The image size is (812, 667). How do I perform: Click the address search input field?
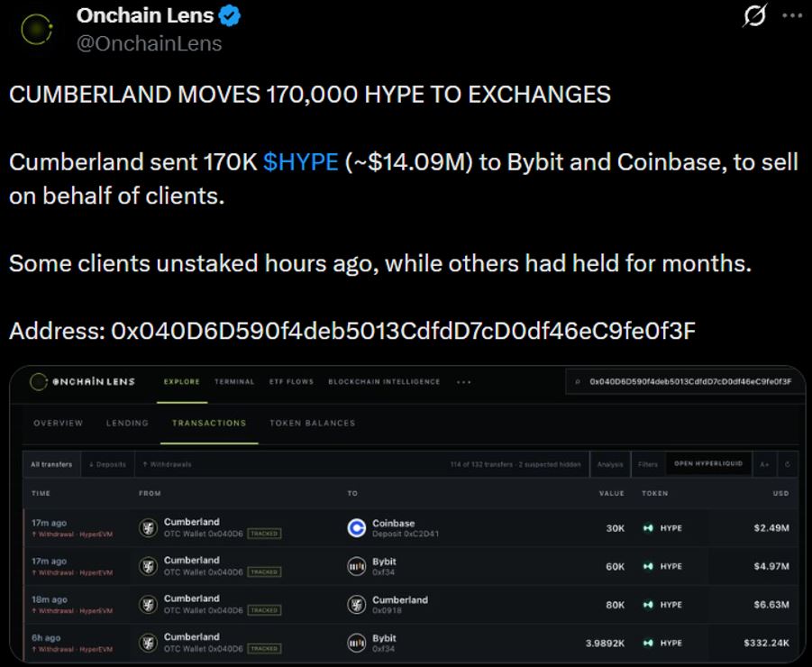685,381
